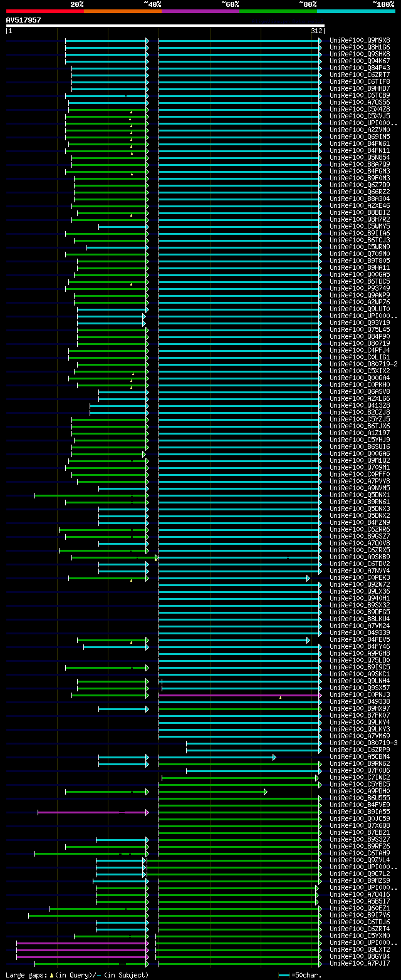Image resolution: width=401 pixels, height=980 pixels.
Task: Select the UniRef100_Q66RZ2 label
Action: point(360,192)
